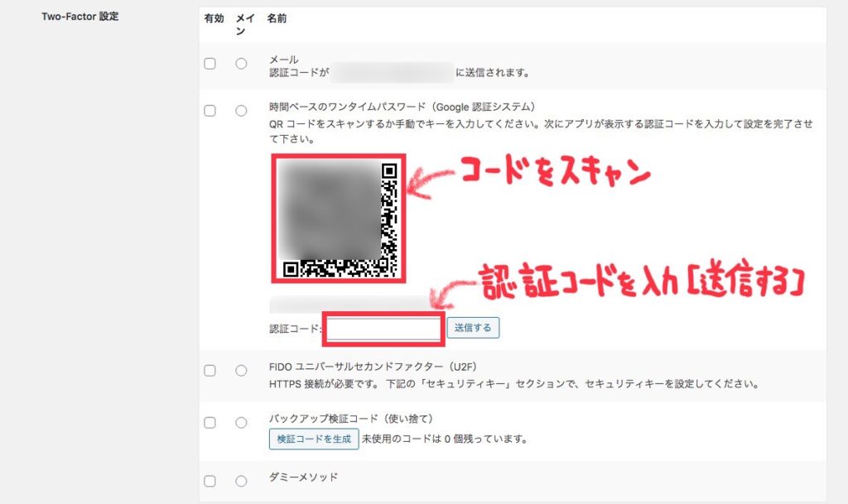Click the 認証コード input field
Image resolution: width=848 pixels, height=504 pixels.
(383, 329)
